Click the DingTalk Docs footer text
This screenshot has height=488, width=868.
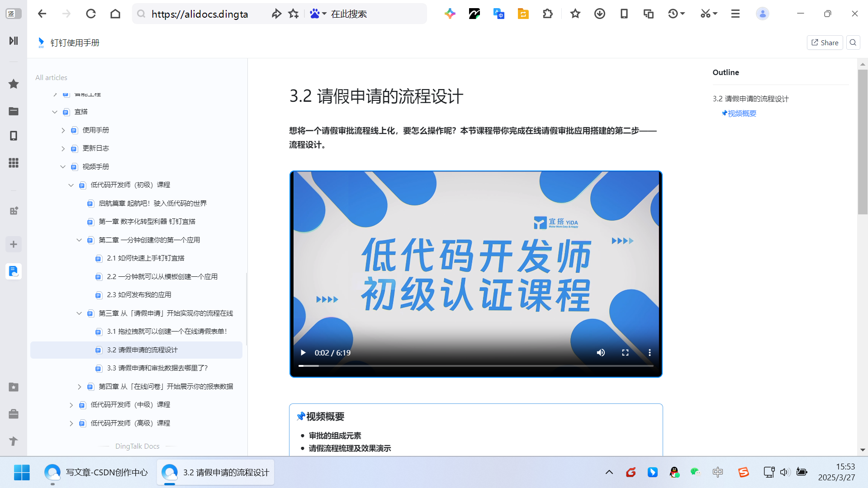[138, 446]
